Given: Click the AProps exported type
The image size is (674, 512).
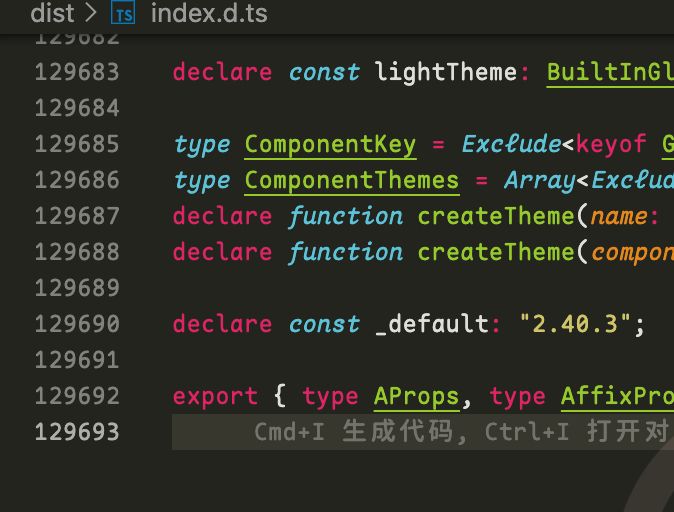Looking at the screenshot, I should [417, 397].
